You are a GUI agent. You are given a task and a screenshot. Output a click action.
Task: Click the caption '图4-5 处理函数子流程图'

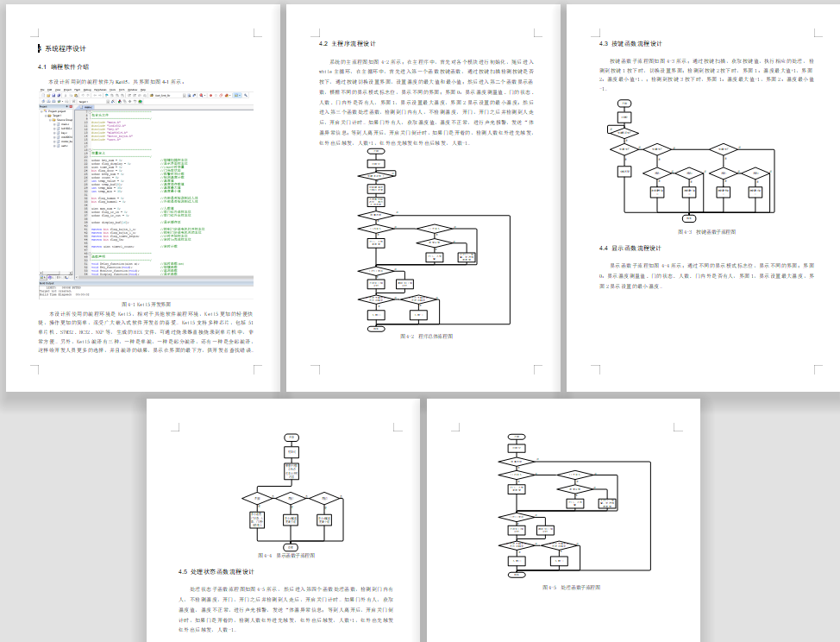tap(571, 588)
